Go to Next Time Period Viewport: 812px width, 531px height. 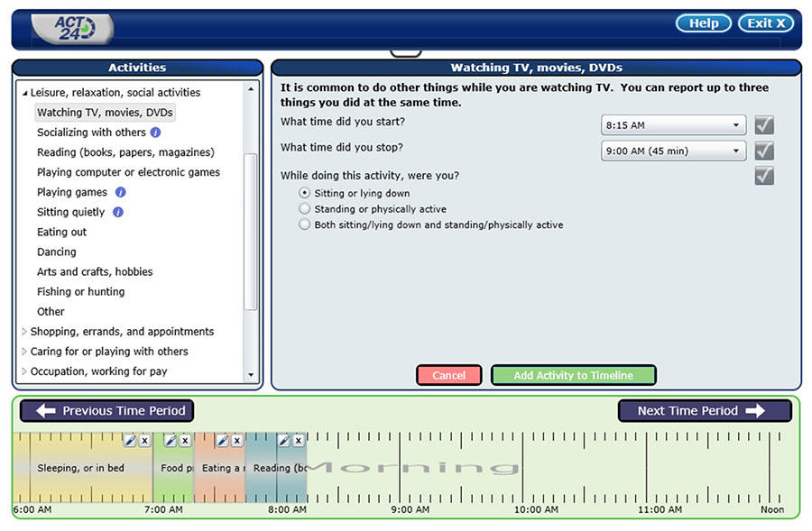coord(704,411)
